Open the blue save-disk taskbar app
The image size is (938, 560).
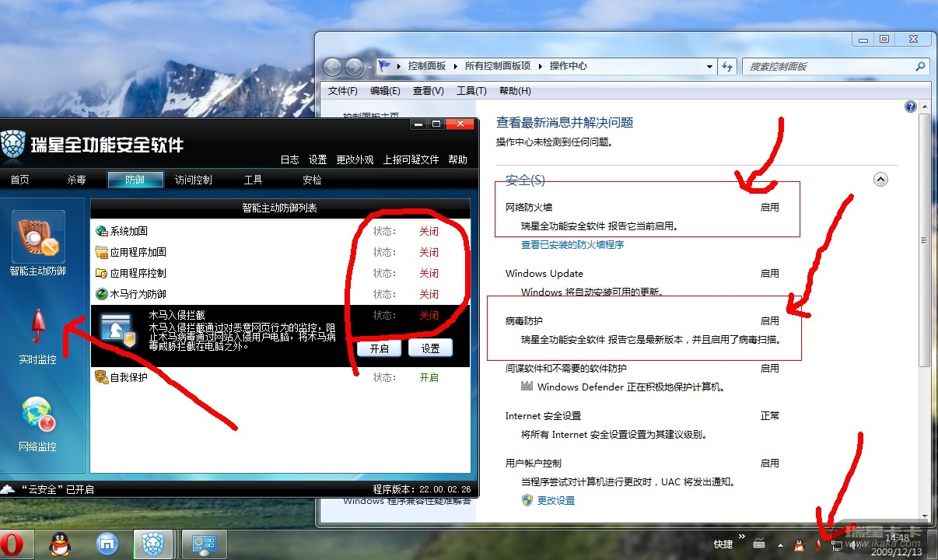click(x=107, y=544)
